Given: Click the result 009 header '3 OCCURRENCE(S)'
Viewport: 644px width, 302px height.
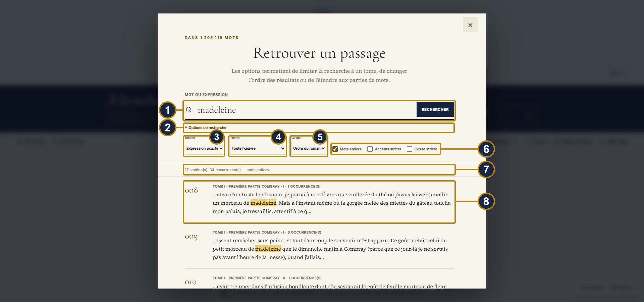Looking at the screenshot, I should 304,232.
